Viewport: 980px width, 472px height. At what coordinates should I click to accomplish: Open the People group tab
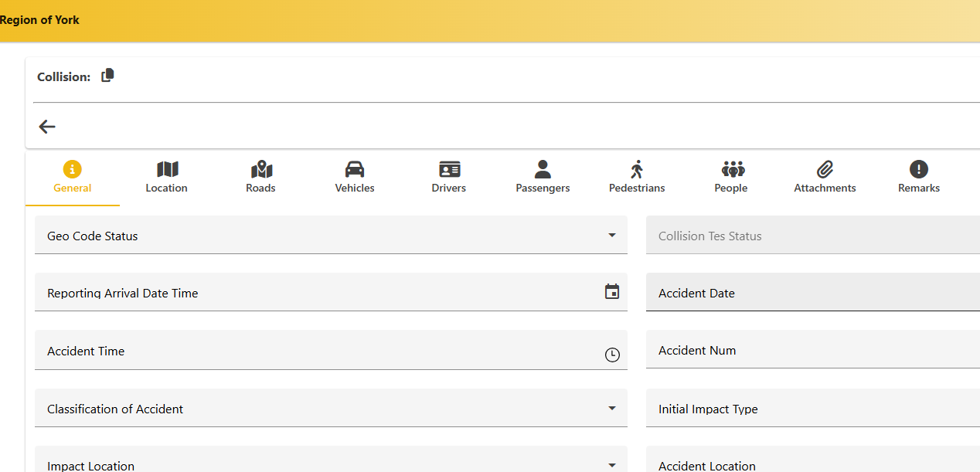click(x=730, y=177)
